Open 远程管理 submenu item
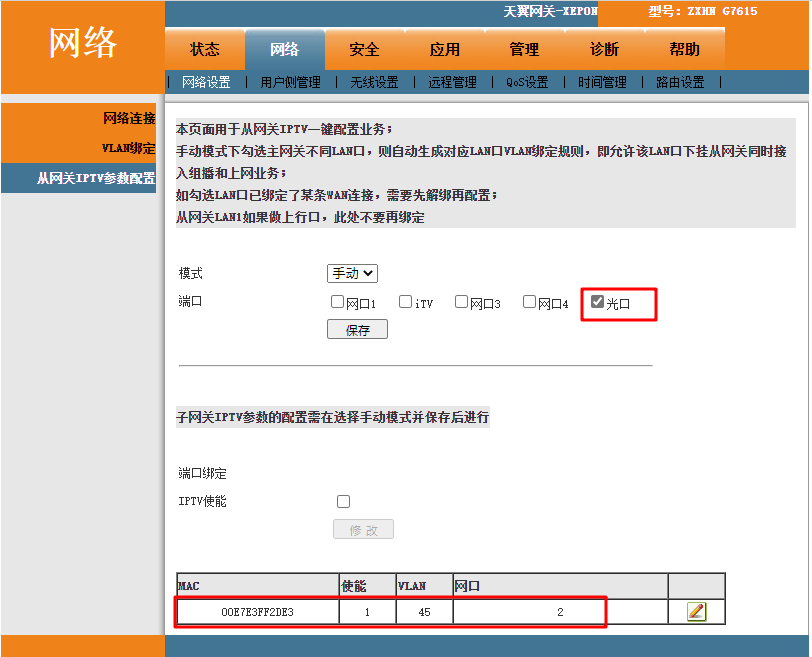 pos(453,82)
